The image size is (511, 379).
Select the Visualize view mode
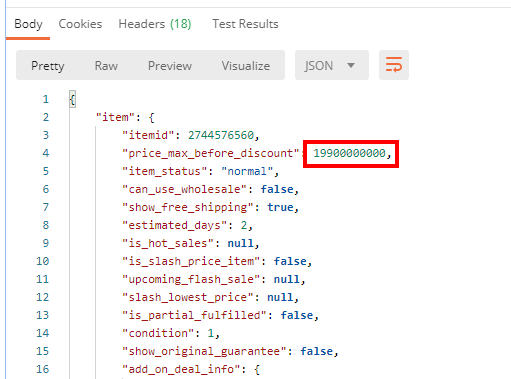(x=246, y=66)
